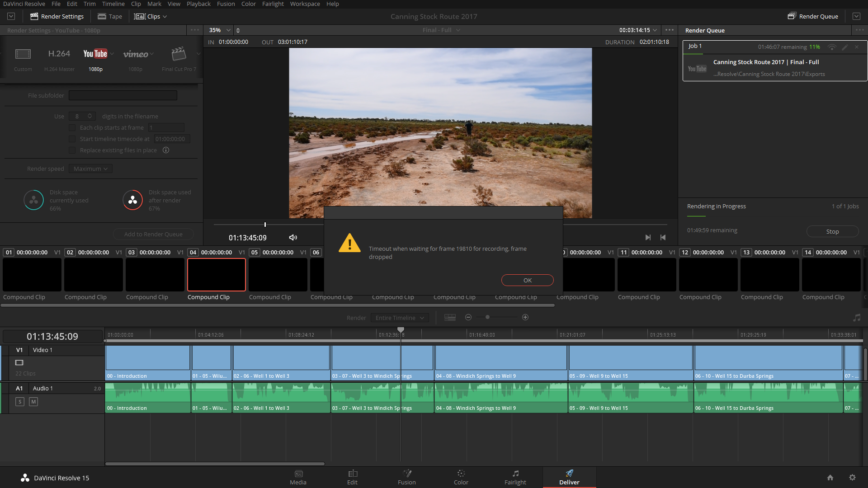Screen dimensions: 868x488
Task: Open the Workspace menu
Action: coord(305,4)
